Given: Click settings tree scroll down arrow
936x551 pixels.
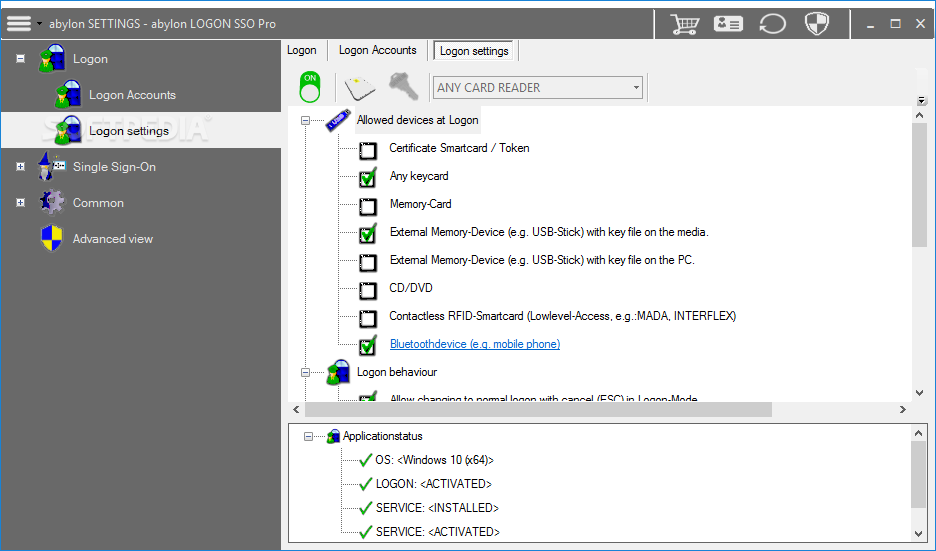Looking at the screenshot, I should pyautogui.click(x=919, y=393).
